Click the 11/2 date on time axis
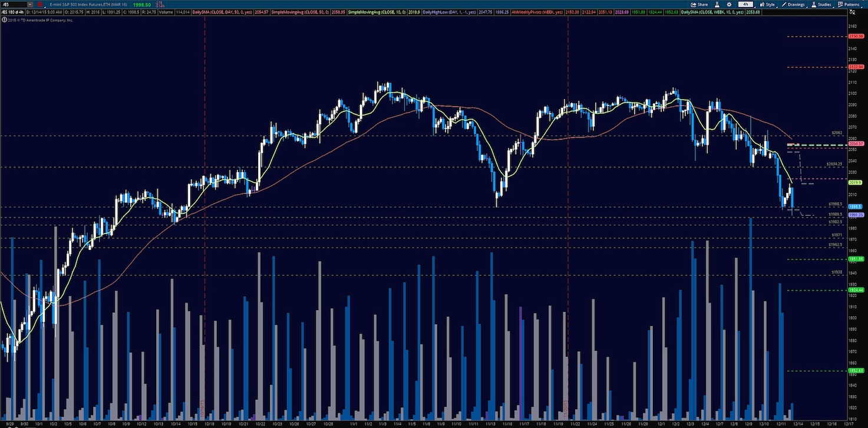The image size is (868, 428). pyautogui.click(x=368, y=423)
